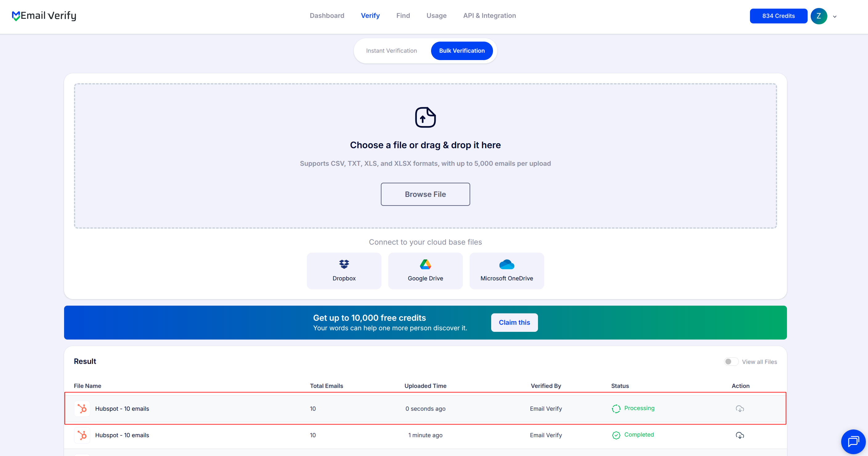This screenshot has height=456, width=868.
Task: Click the 834 Credits button
Action: click(x=778, y=16)
